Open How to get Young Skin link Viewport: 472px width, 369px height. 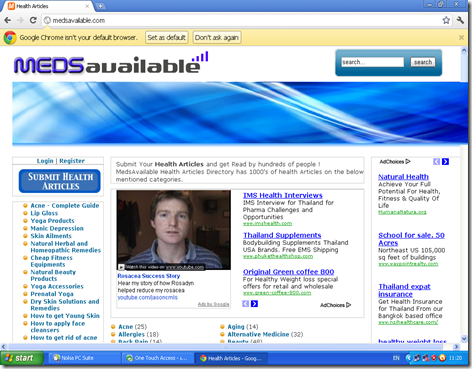(65, 316)
